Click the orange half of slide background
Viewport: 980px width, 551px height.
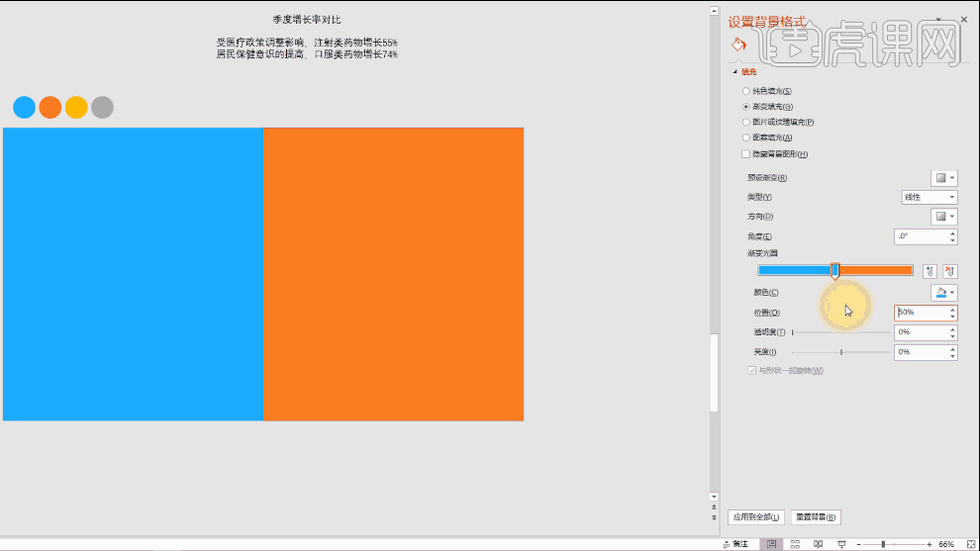click(x=394, y=274)
